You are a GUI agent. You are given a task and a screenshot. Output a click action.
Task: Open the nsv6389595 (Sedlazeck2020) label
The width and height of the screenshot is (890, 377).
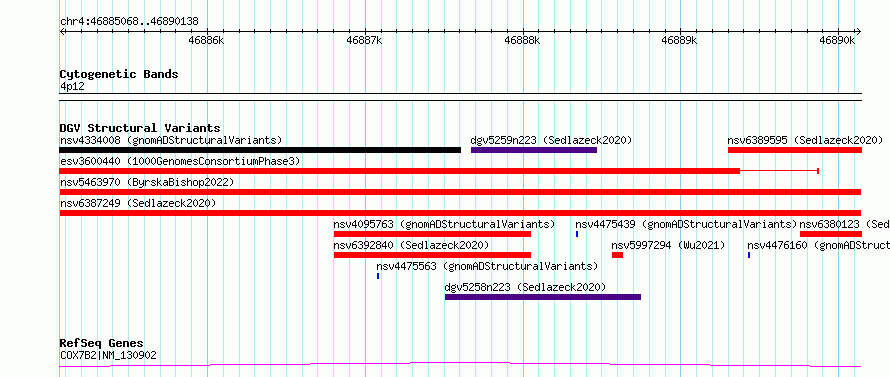click(805, 140)
